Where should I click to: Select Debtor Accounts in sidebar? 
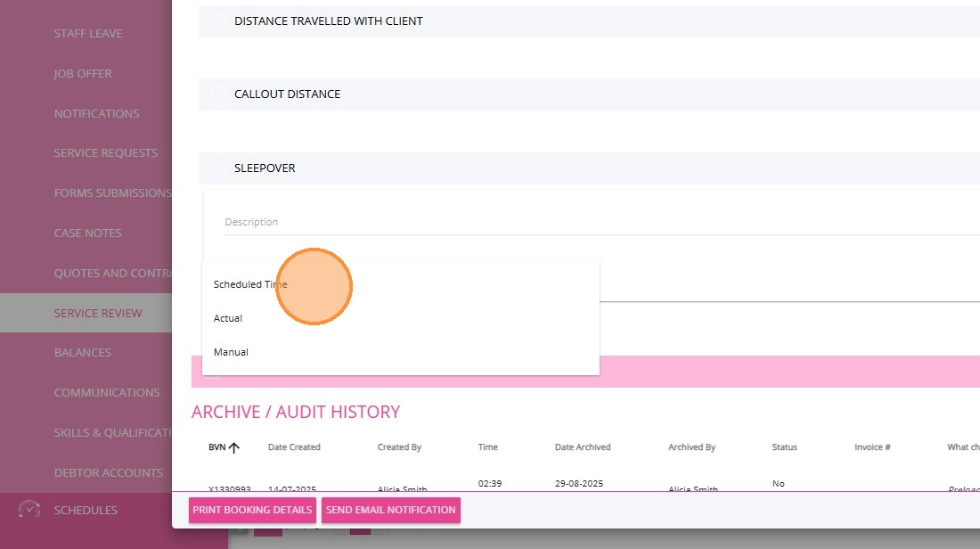(108, 473)
